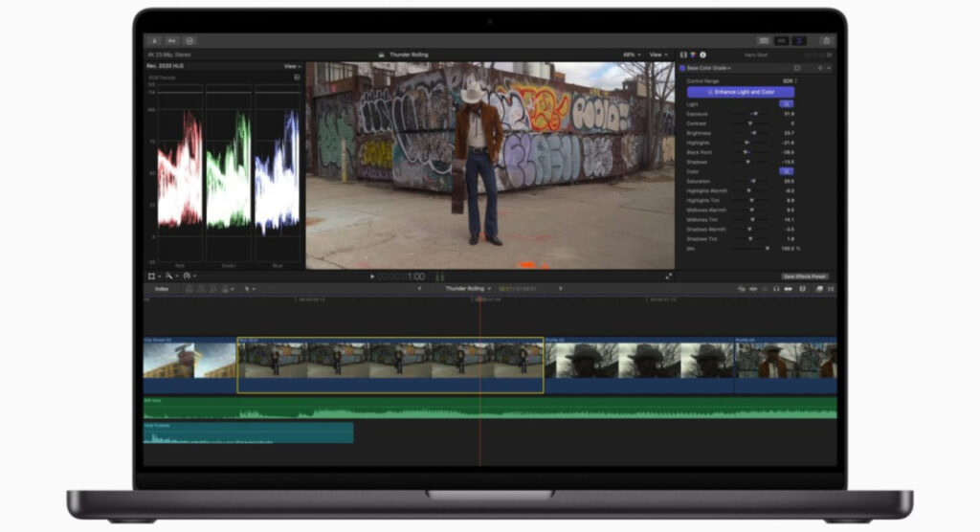Click the transform crop tool icon
This screenshot has width=980, height=532.
pos(151,276)
